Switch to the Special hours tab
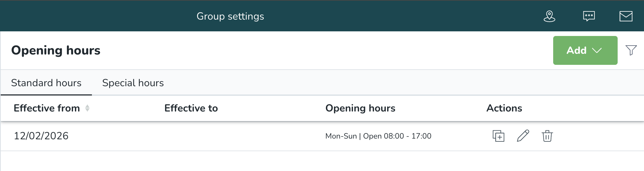Screen dimensions: 644x171 coord(133,83)
